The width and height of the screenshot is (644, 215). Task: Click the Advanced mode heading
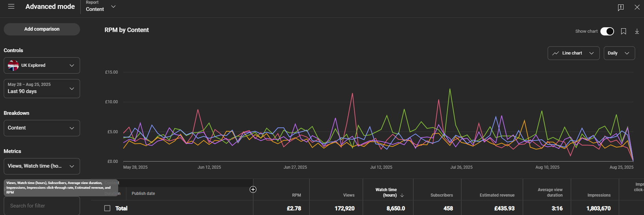click(50, 6)
